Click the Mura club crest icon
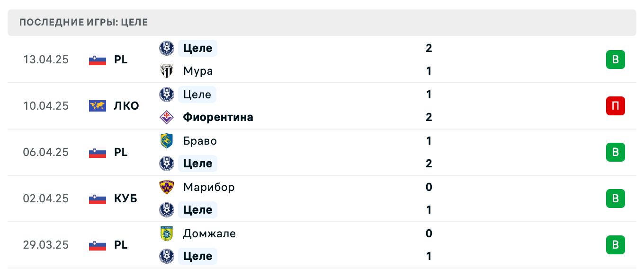Image resolution: width=644 pixels, height=277 pixels. 167,71
